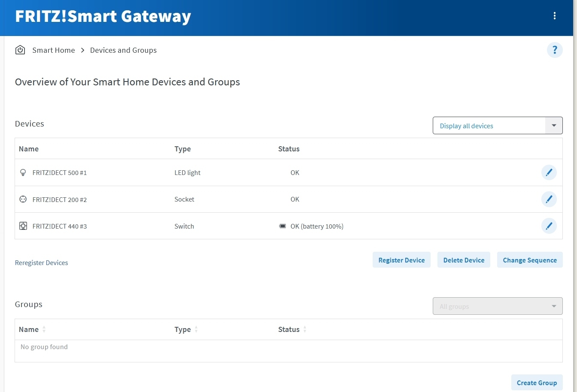Open the three-dot menu in header
The height and width of the screenshot is (392, 577).
tap(555, 16)
